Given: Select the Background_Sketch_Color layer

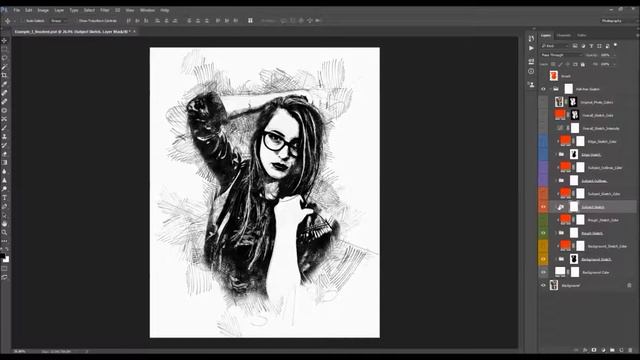Looking at the screenshot, I should pyautogui.click(x=607, y=246).
